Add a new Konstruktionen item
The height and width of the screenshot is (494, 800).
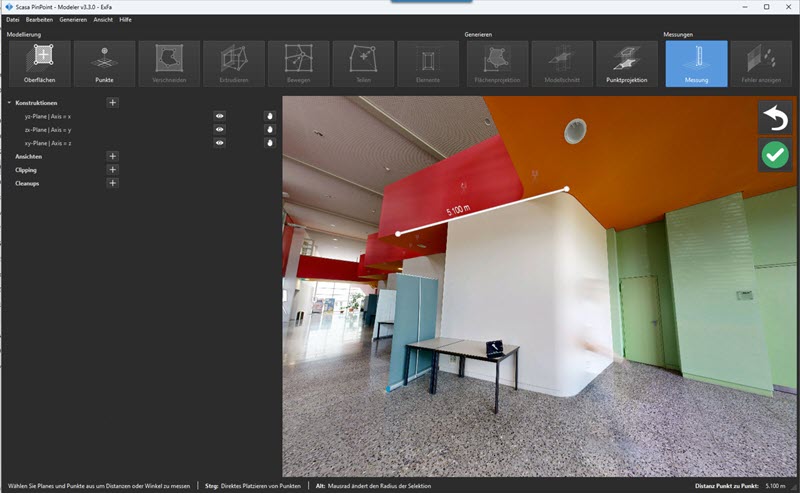(x=113, y=103)
